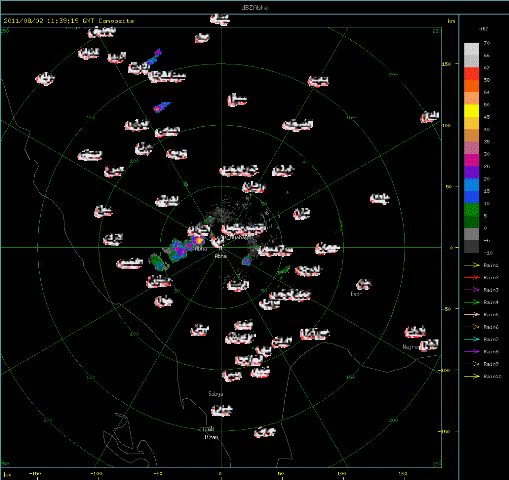Select the green arrow legend icon
This screenshot has height=480, width=509.
pos(472,302)
